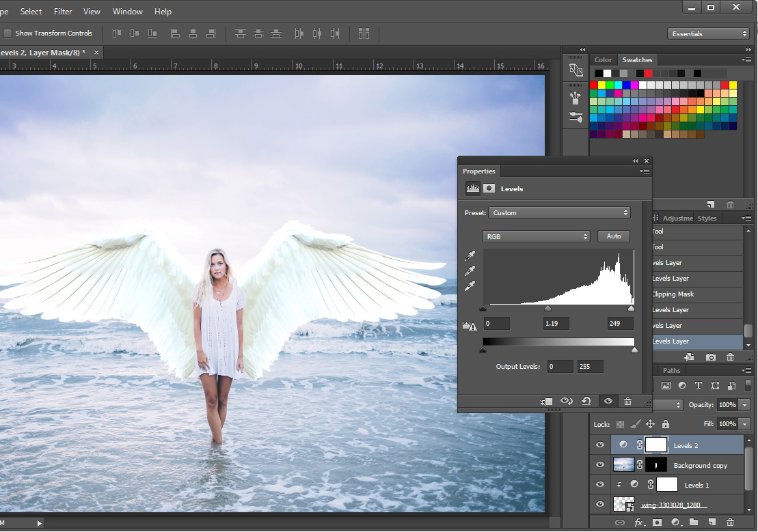Viewport: 758px width, 532px height.
Task: Delete the Levels adjustment via the trash button
Action: (x=627, y=401)
